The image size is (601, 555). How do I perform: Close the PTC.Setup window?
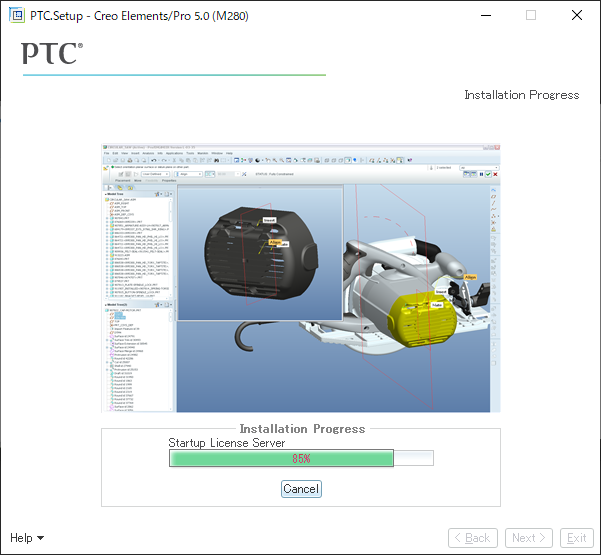pyautogui.click(x=577, y=15)
